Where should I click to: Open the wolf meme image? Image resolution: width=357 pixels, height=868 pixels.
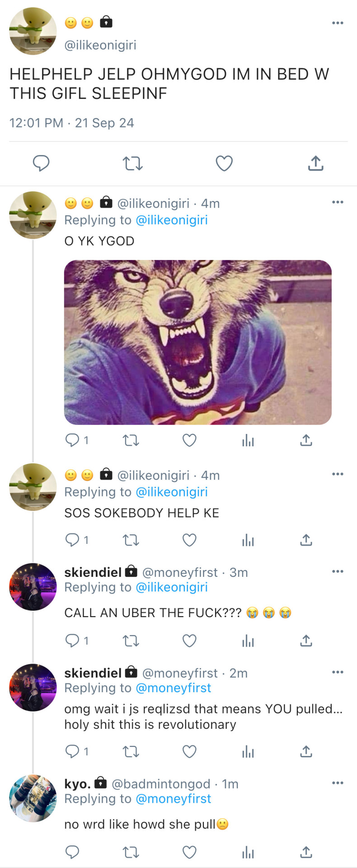pos(198,342)
